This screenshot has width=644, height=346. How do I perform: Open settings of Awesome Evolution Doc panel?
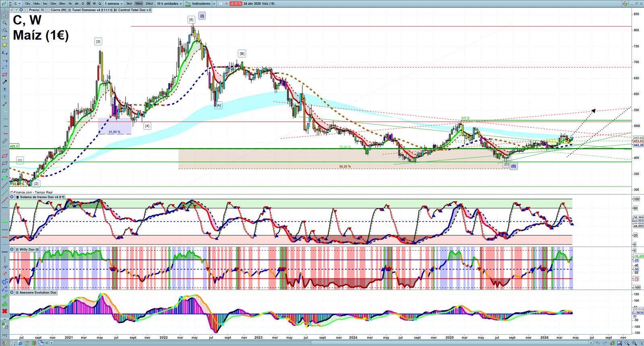[17, 292]
